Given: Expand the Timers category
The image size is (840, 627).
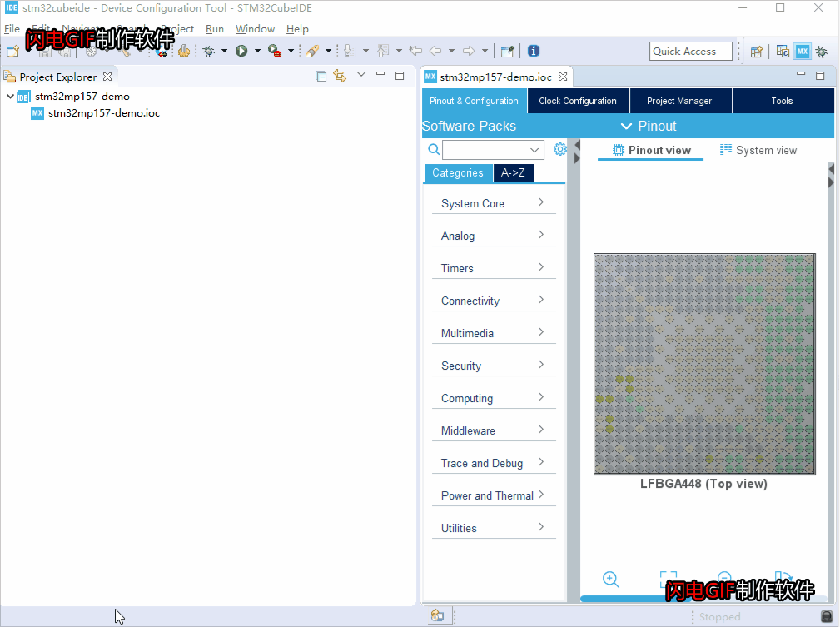Looking at the screenshot, I should coord(494,268).
